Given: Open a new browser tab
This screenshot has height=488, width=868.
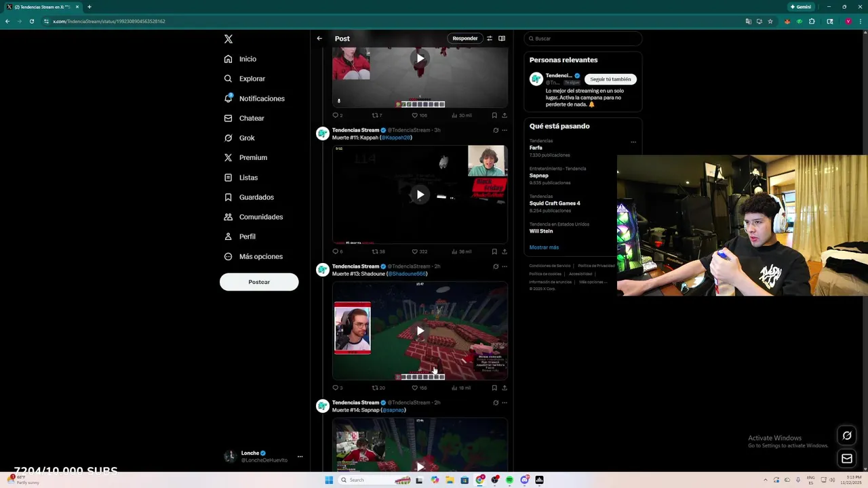Looking at the screenshot, I should pos(89,7).
